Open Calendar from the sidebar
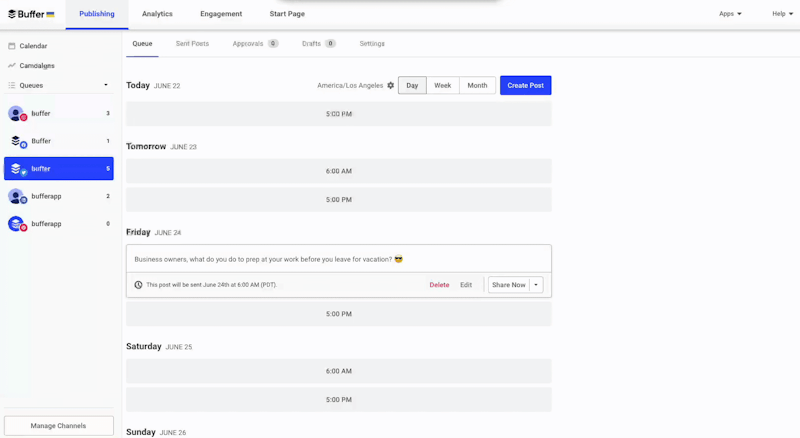This screenshot has height=438, width=800. point(33,46)
